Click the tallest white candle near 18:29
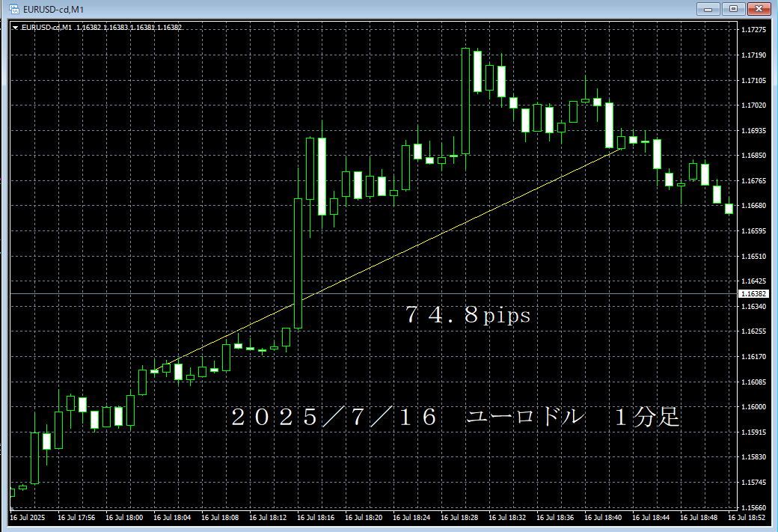This screenshot has height=532, width=778. click(465, 101)
